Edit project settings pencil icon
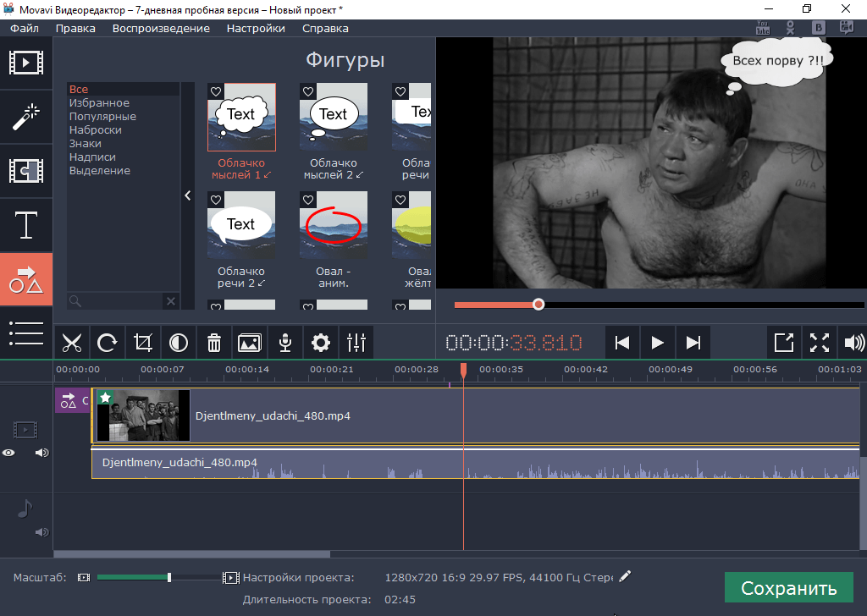This screenshot has width=867, height=616. coord(625,577)
